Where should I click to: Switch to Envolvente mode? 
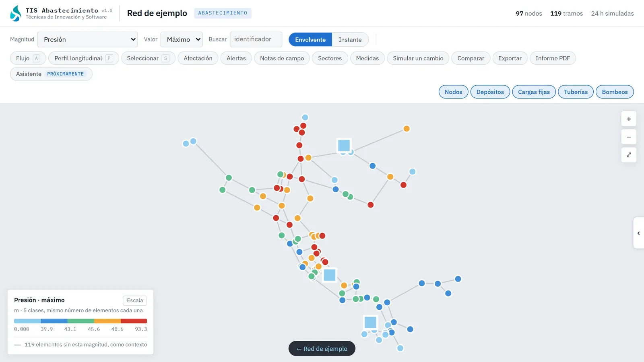tap(310, 39)
